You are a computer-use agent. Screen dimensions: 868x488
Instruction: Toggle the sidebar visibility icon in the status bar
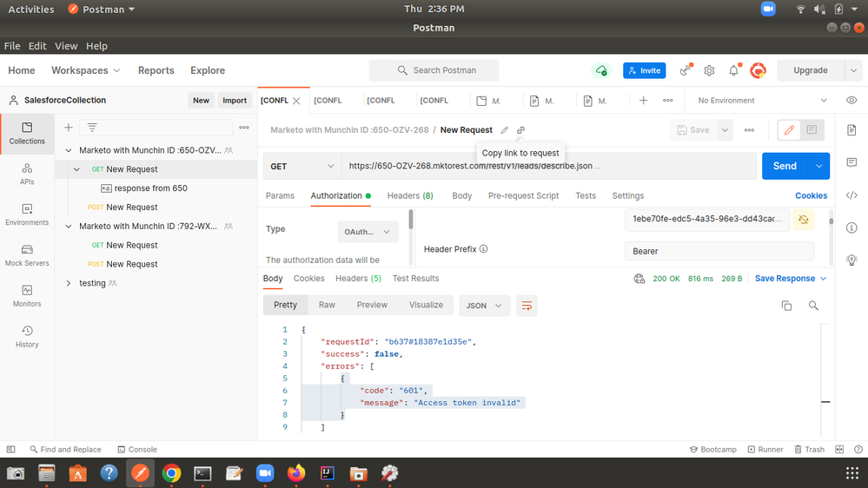pos(10,449)
